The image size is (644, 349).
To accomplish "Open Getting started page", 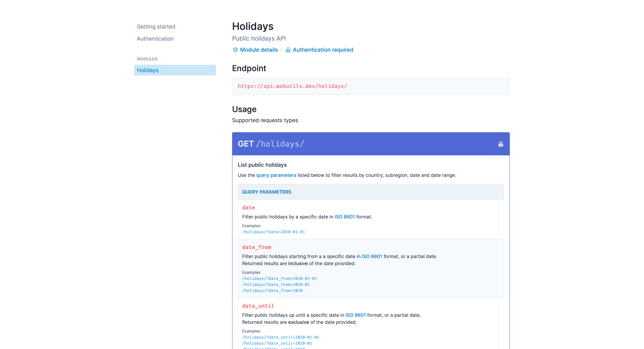I will (x=156, y=27).
